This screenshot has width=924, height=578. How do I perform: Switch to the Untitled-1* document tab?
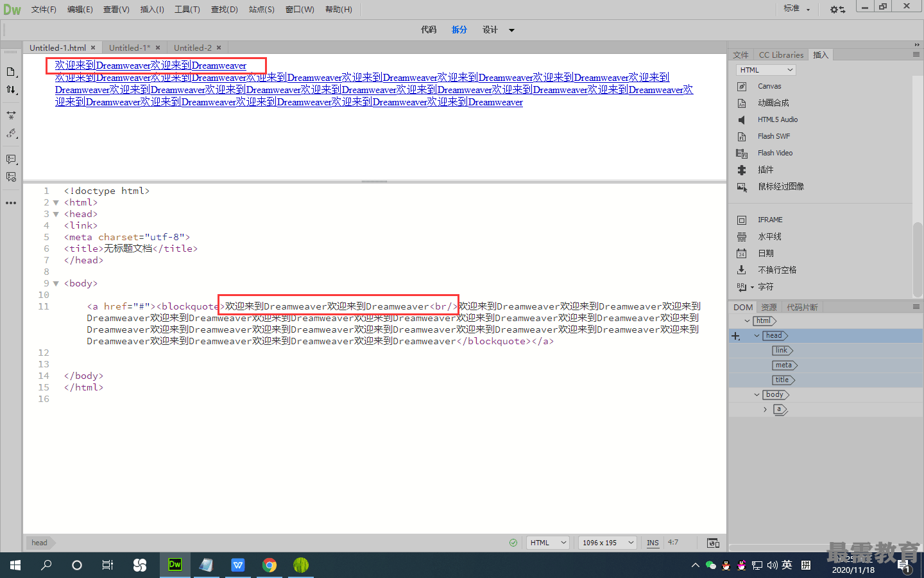[130, 48]
